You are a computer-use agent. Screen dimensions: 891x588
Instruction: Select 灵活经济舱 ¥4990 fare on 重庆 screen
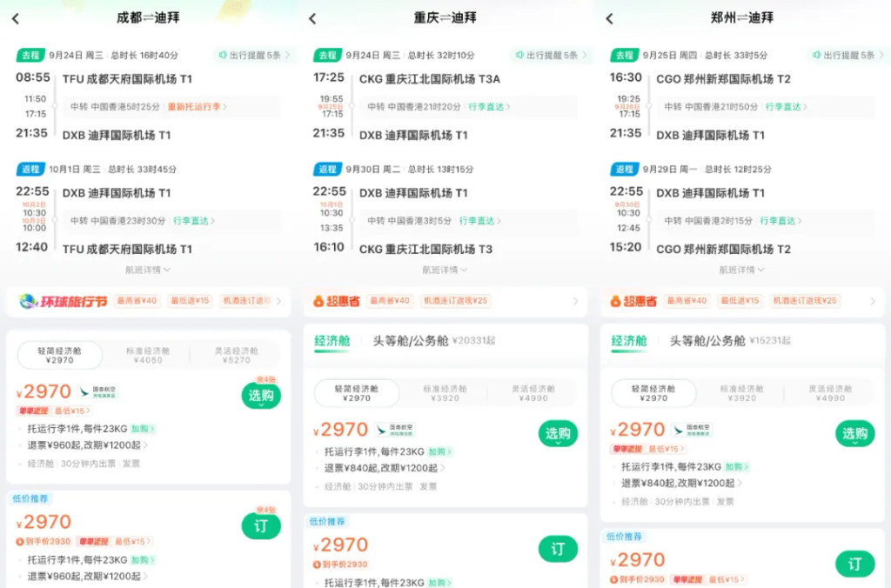pos(533,393)
